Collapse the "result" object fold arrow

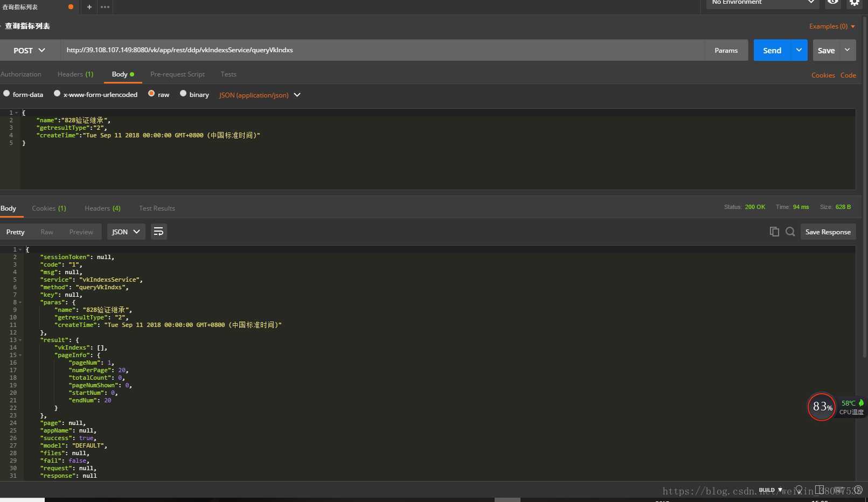pyautogui.click(x=20, y=340)
